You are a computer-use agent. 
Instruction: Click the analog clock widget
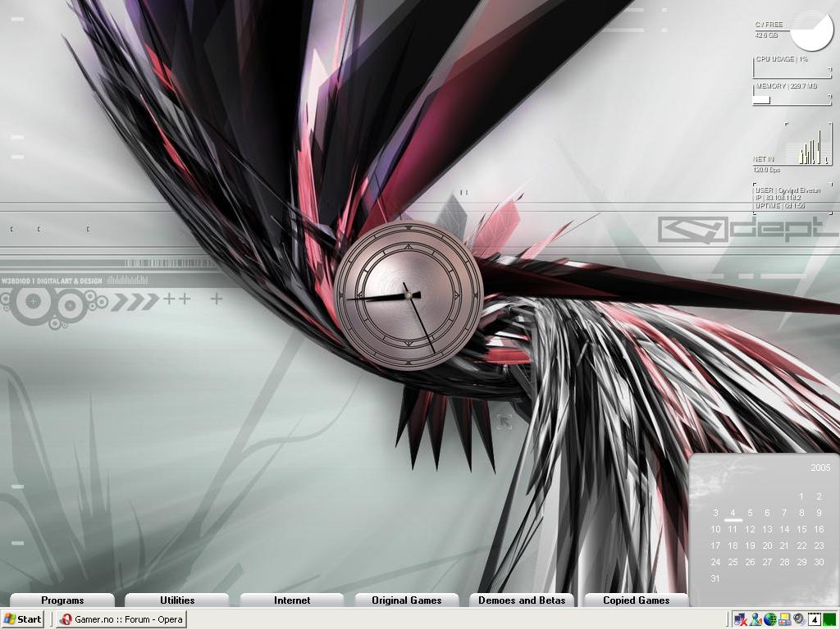(409, 295)
